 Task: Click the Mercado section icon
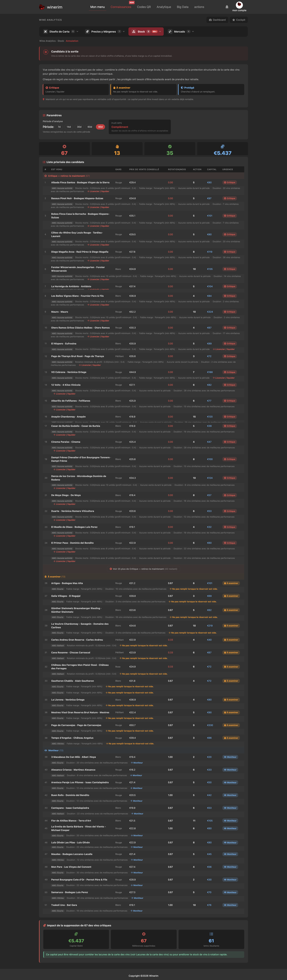pos(170,32)
